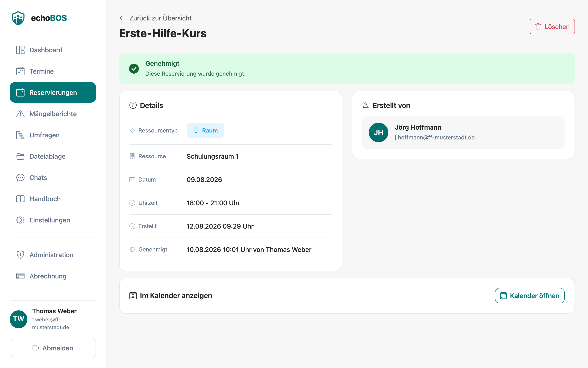Go to Termine in the sidebar

tap(53, 71)
